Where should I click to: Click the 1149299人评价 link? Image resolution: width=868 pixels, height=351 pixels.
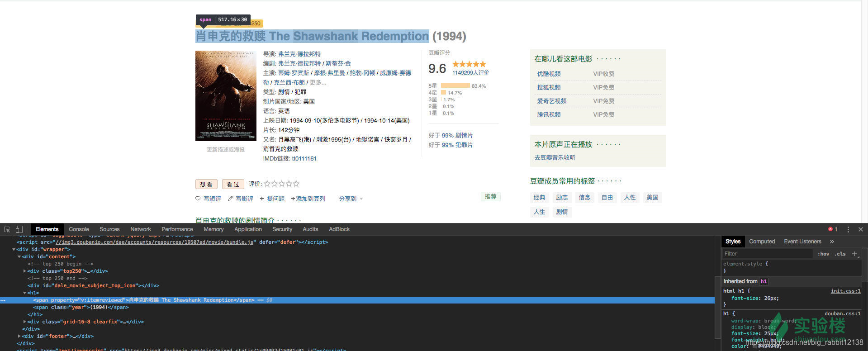click(x=470, y=72)
